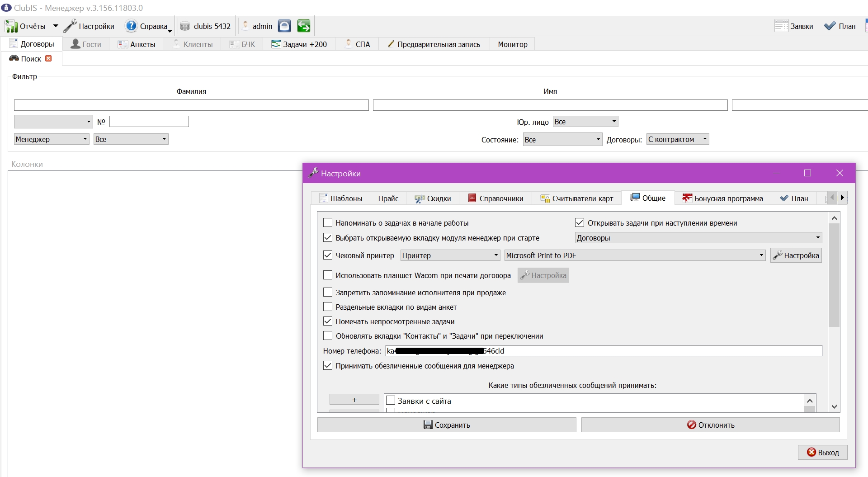Open the Задачи +200 tab
The height and width of the screenshot is (477, 868).
click(299, 44)
